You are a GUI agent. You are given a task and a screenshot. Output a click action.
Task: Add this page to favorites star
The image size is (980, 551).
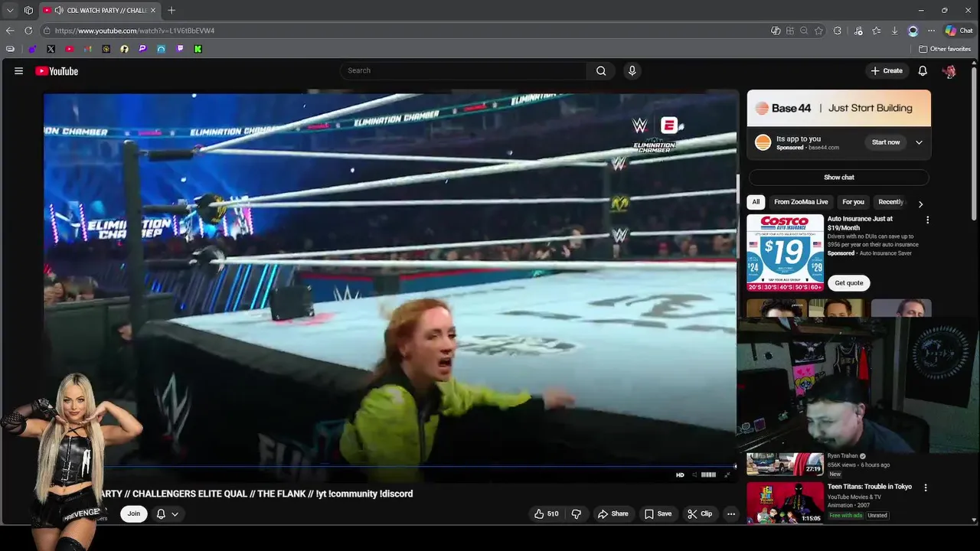[x=818, y=31]
